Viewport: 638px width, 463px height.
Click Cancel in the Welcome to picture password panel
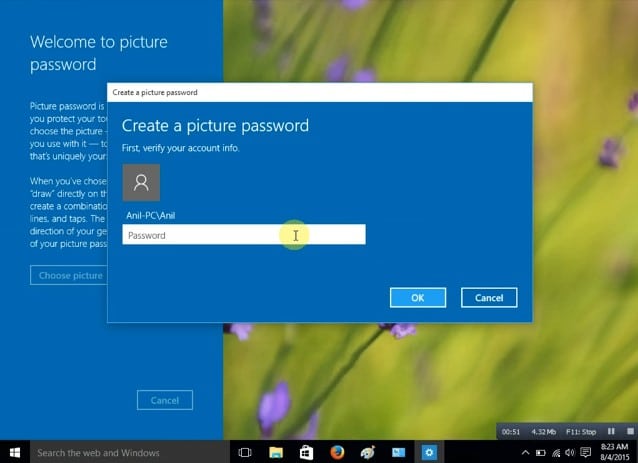(165, 400)
